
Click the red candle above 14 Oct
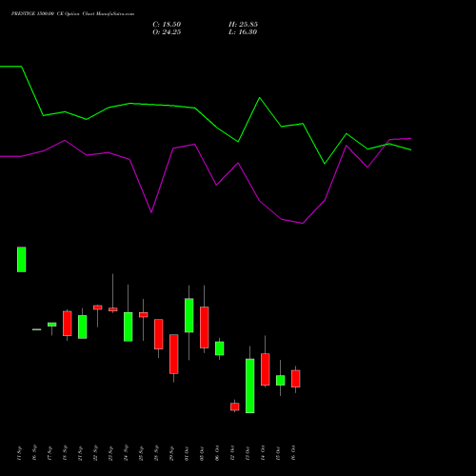(x=266, y=369)
